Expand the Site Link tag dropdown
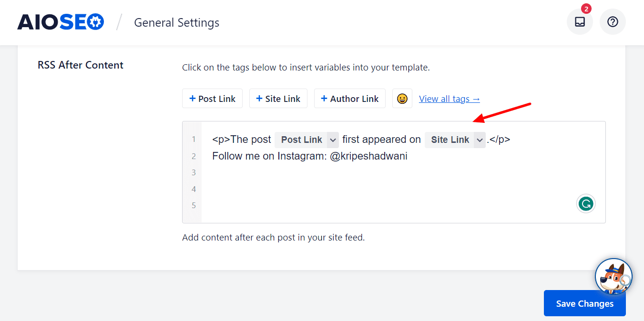The height and width of the screenshot is (321, 644). point(480,140)
